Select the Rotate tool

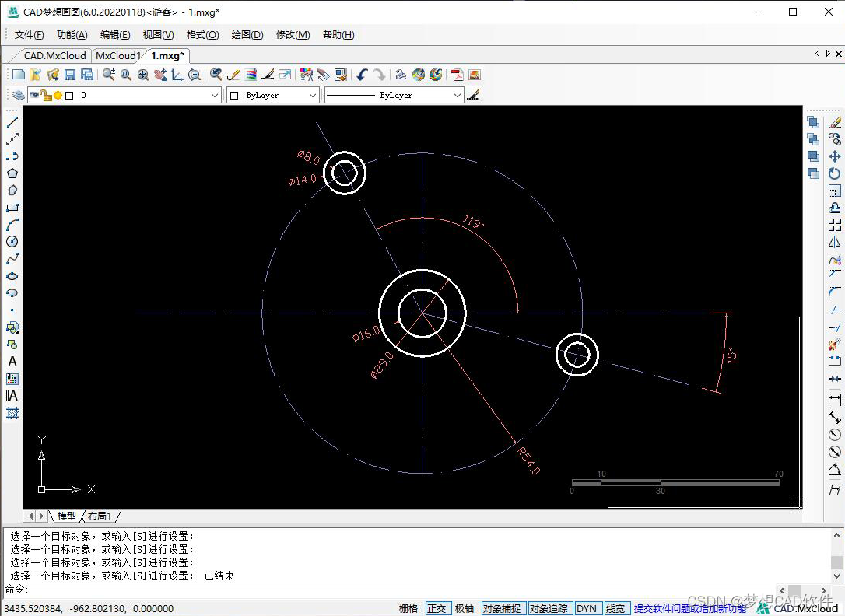coord(835,173)
